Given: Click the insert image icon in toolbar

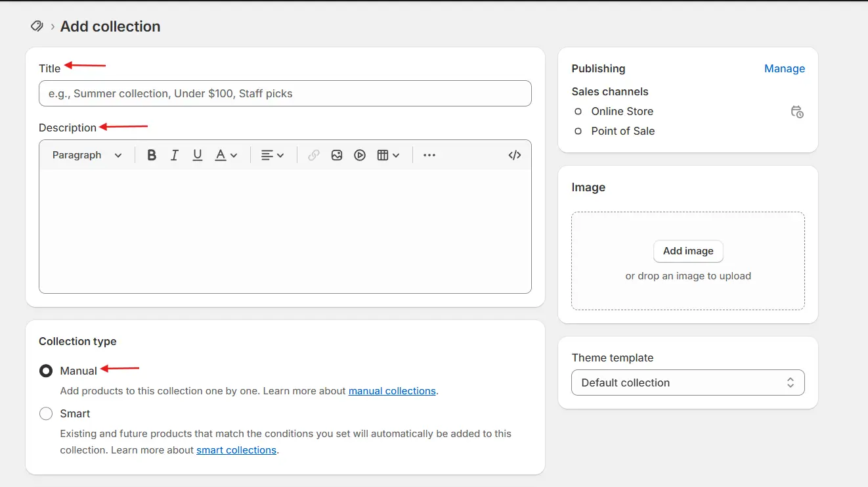Looking at the screenshot, I should (337, 155).
